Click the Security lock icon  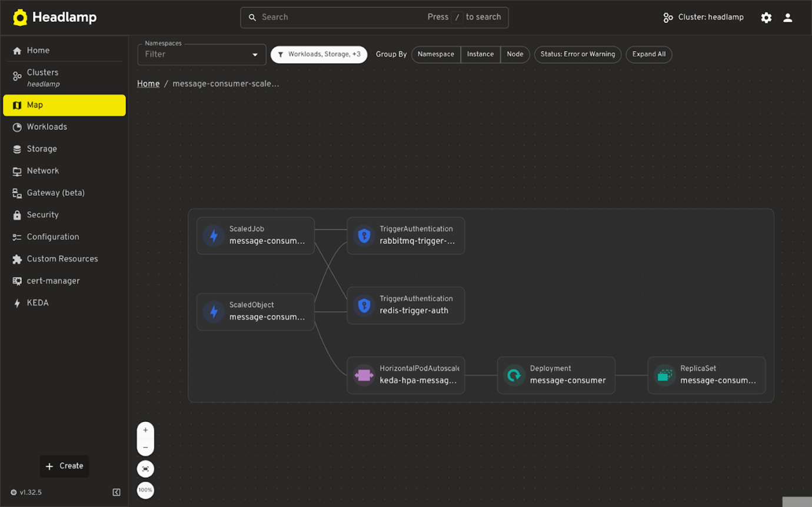coord(17,215)
